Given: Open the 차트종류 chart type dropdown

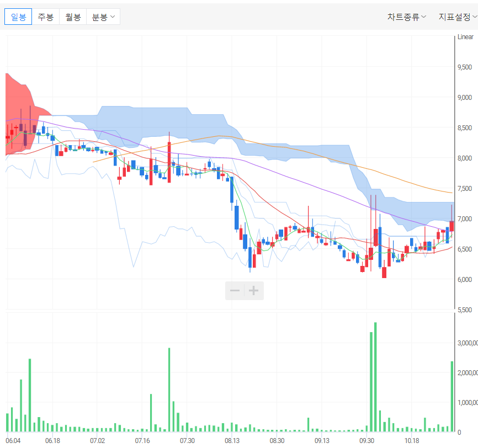Looking at the screenshot, I should point(407,17).
